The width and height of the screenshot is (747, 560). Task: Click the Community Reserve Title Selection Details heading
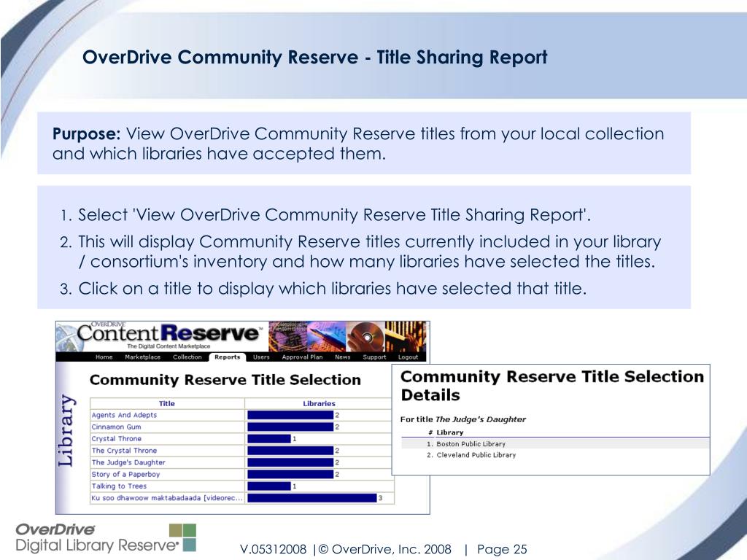coord(551,386)
